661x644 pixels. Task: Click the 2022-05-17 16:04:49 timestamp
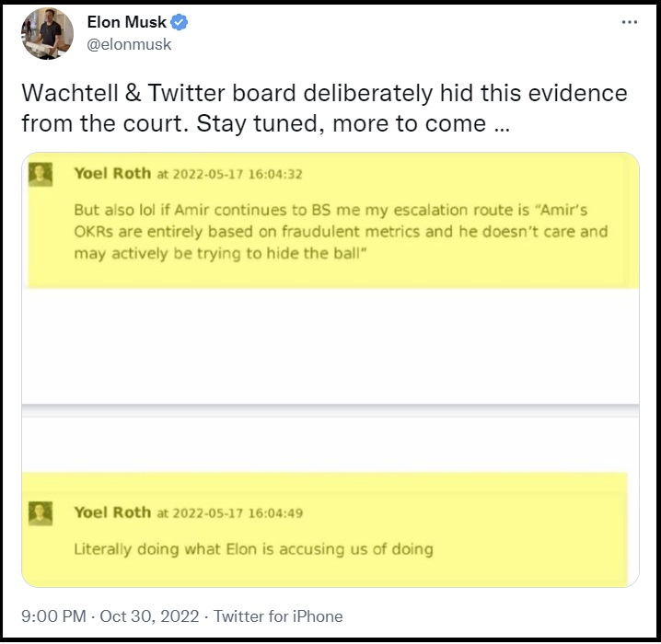pos(230,513)
